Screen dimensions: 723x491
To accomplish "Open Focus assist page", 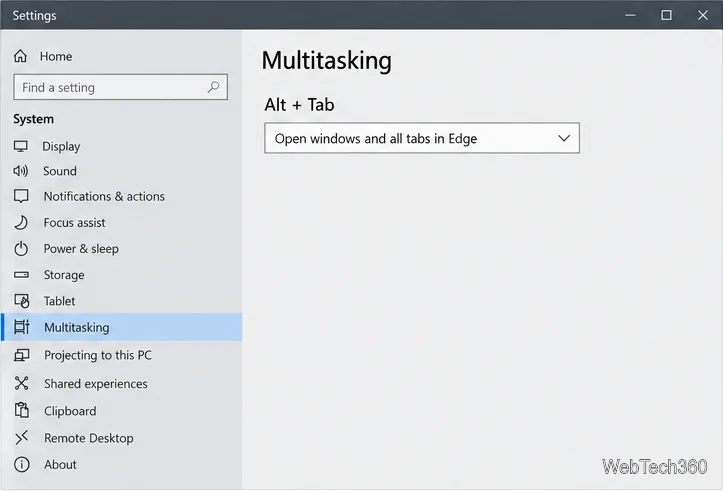I will point(75,223).
